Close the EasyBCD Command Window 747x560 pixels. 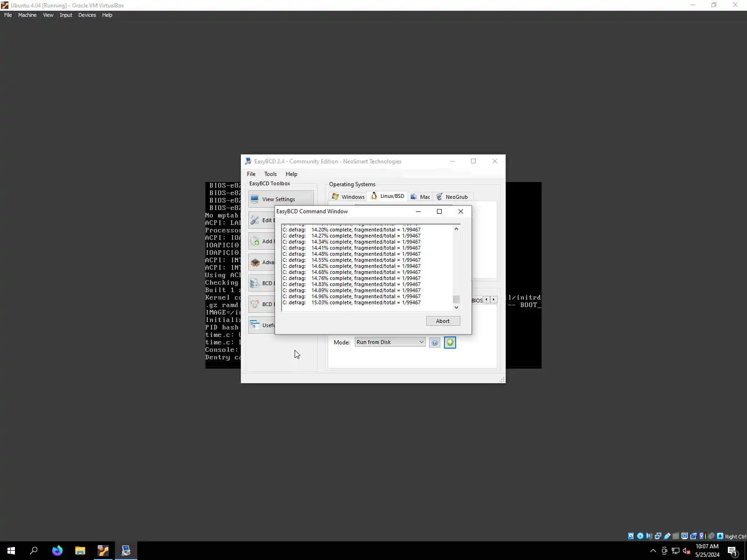click(461, 211)
